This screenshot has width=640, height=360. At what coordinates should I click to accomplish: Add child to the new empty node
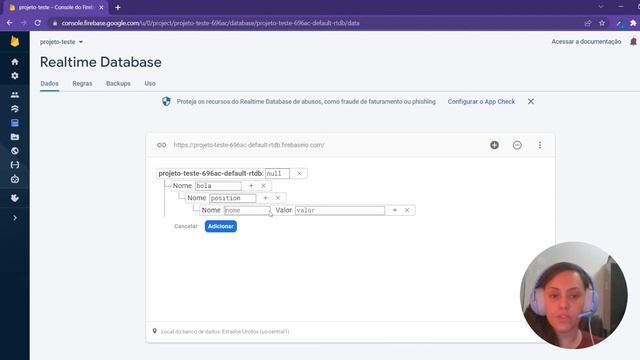(x=395, y=210)
